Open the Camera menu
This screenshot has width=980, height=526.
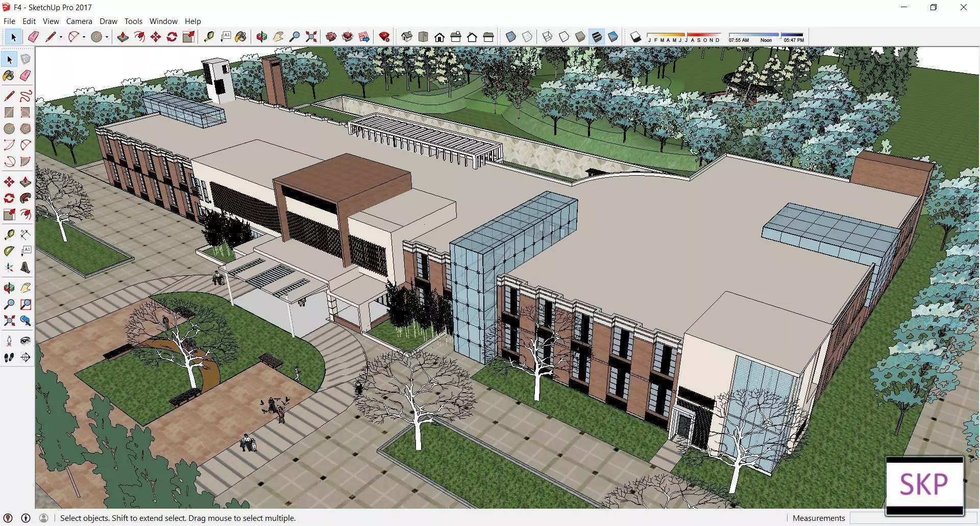(79, 21)
